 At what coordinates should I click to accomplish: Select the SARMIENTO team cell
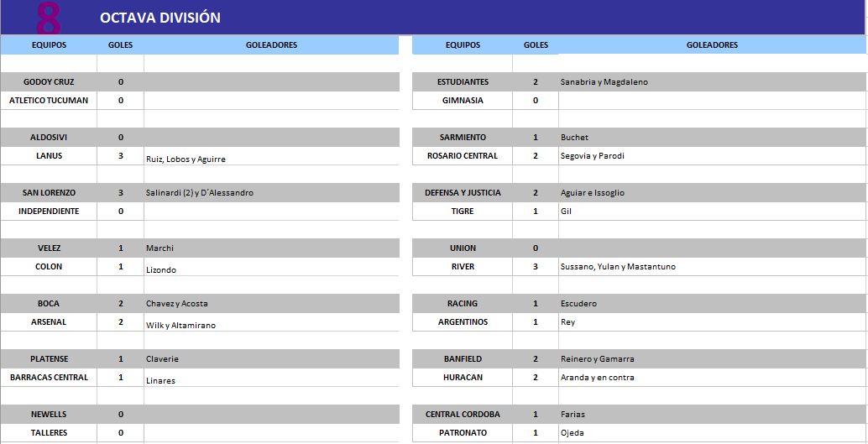[463, 138]
